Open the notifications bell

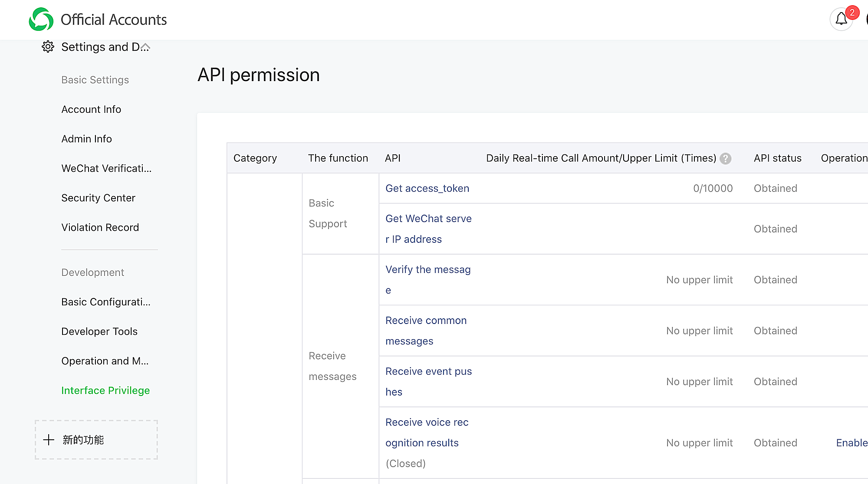pos(841,19)
